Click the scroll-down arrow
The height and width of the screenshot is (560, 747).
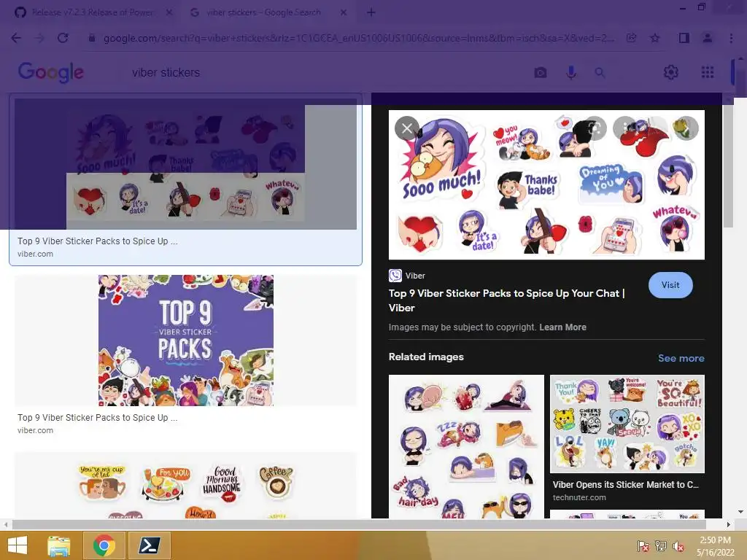pos(741,512)
